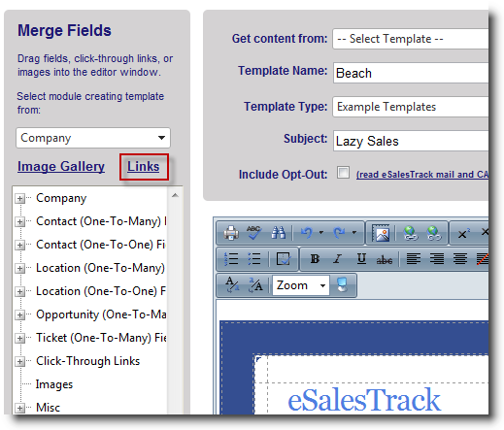Apply Bold formatting button
The width and height of the screenshot is (504, 430).
tap(315, 259)
